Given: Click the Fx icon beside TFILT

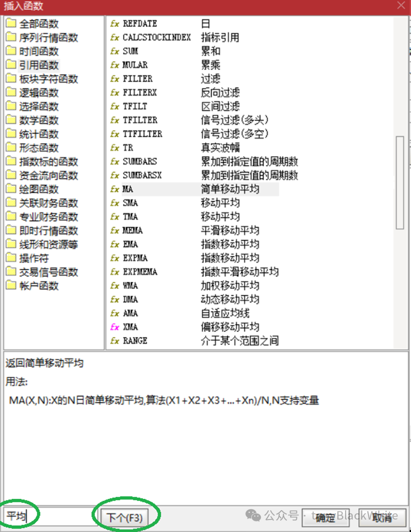Looking at the screenshot, I should coord(115,106).
